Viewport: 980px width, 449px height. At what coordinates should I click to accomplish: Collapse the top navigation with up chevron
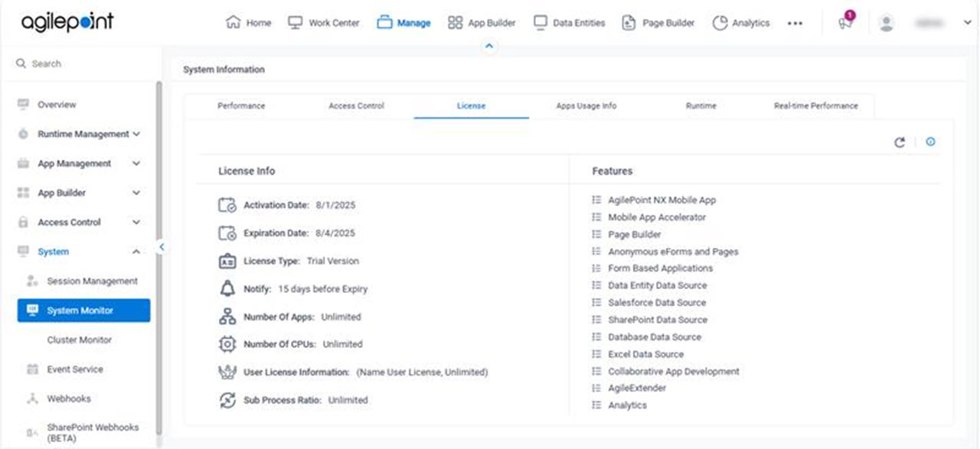[490, 47]
